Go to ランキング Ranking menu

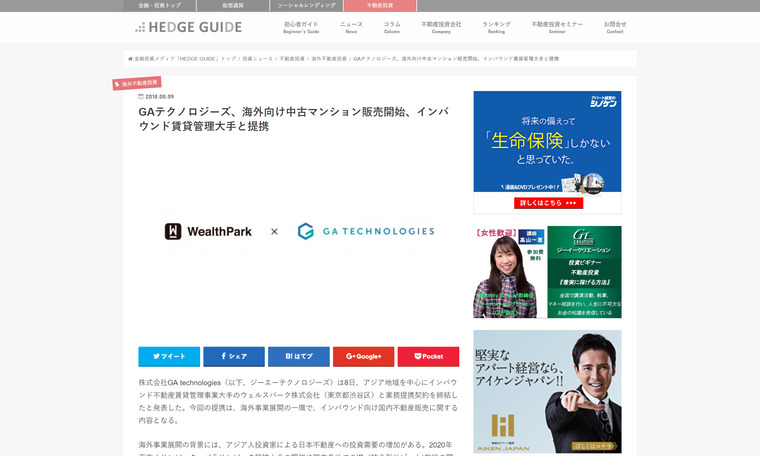(x=496, y=27)
